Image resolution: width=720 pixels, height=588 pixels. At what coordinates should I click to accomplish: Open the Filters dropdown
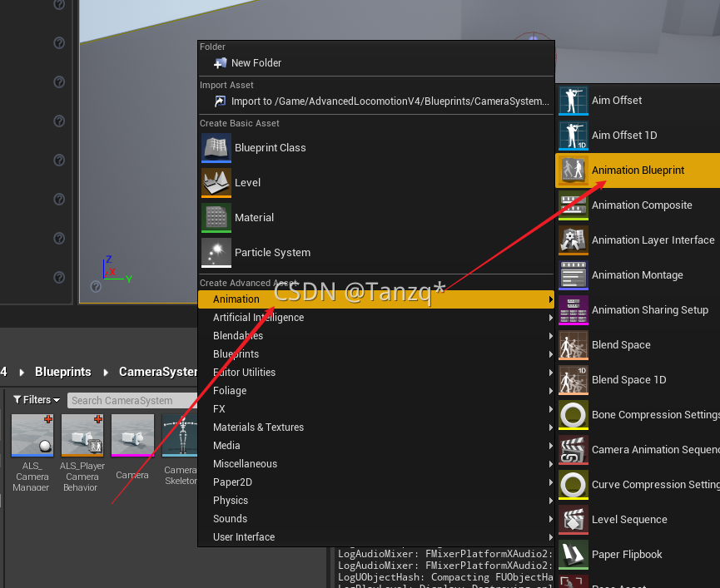point(37,400)
